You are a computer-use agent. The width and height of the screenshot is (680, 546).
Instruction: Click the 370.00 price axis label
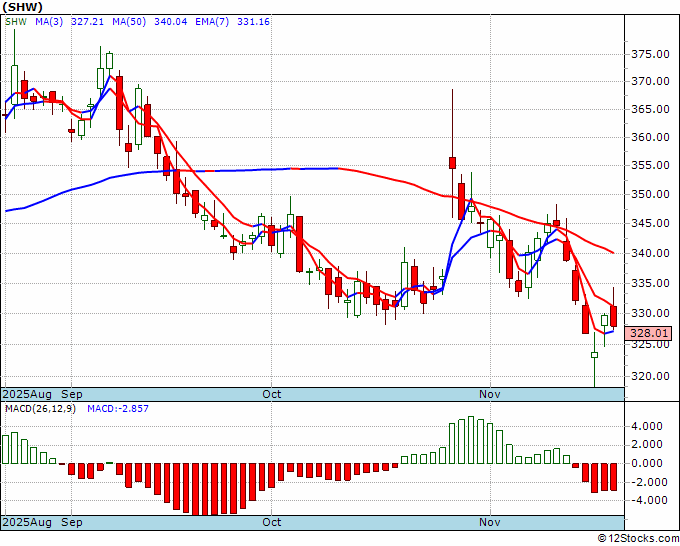click(650, 81)
